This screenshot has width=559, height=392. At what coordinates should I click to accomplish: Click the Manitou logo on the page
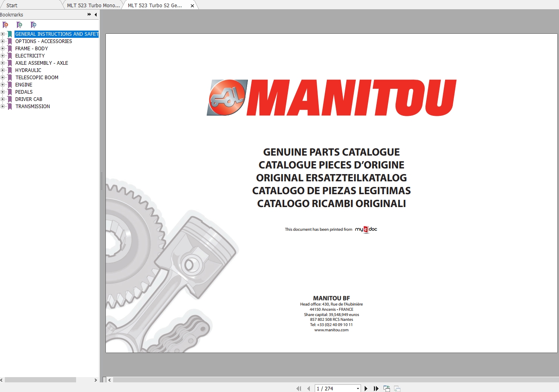[x=332, y=98]
